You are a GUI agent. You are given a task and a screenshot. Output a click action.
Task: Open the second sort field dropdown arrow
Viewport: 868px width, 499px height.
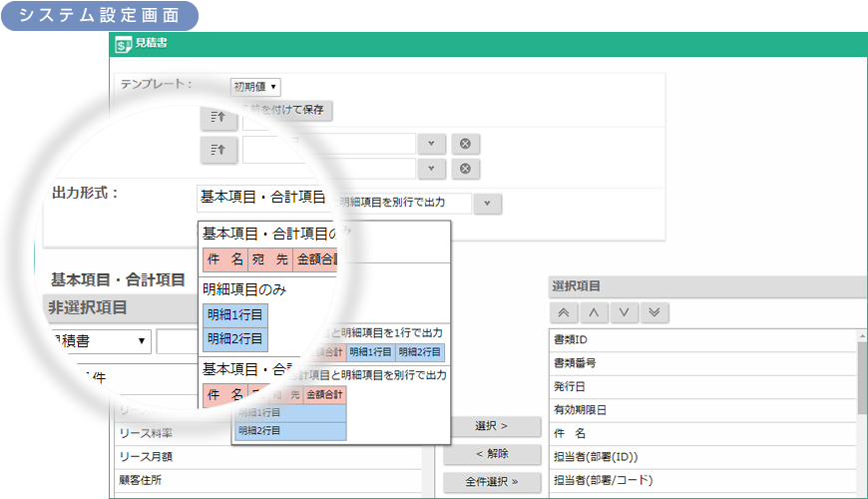(x=431, y=169)
